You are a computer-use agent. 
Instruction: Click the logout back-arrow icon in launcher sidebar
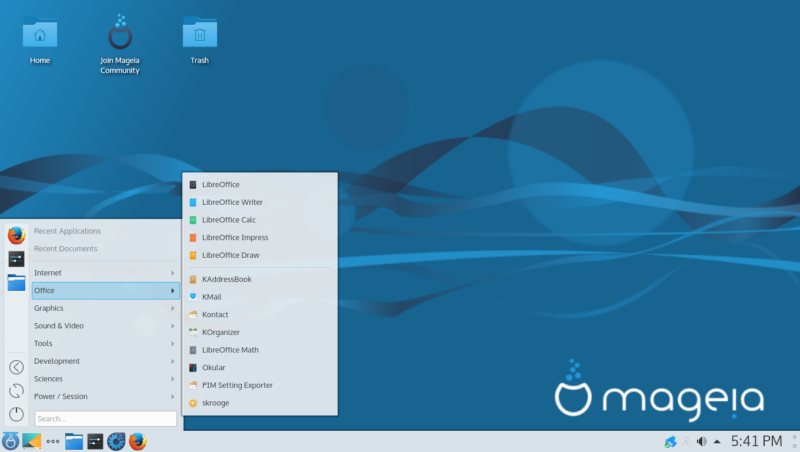(x=16, y=367)
